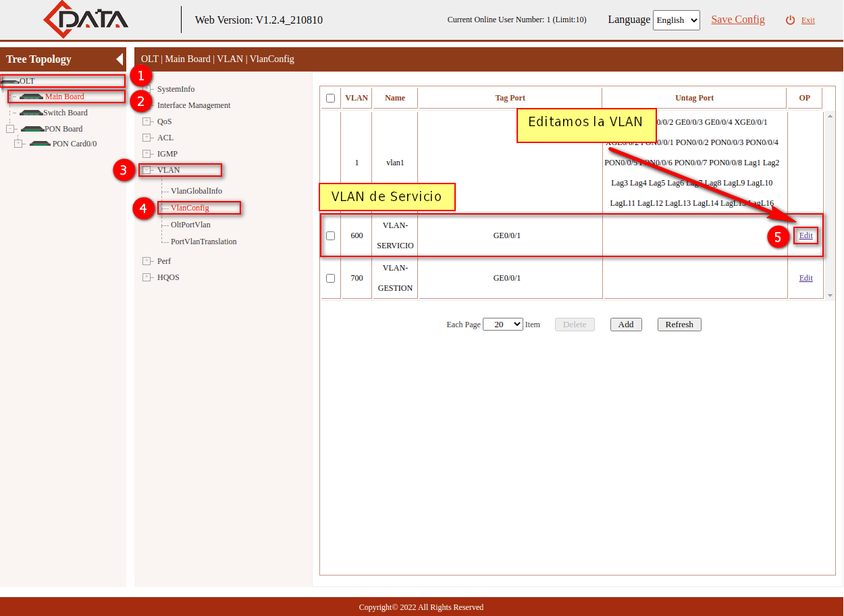844x616 pixels.
Task: Check the VLAN 600 row checkbox
Action: tap(330, 236)
